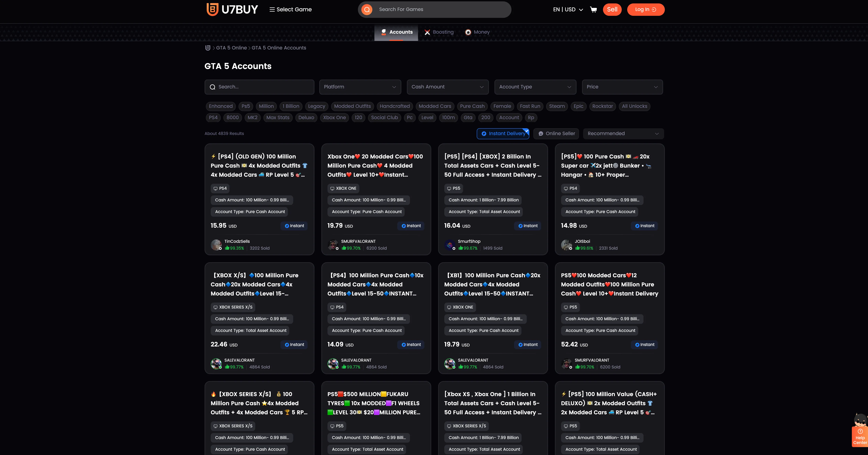Click the orange Sell button
Screen dimensions: 868x455
(612, 9)
